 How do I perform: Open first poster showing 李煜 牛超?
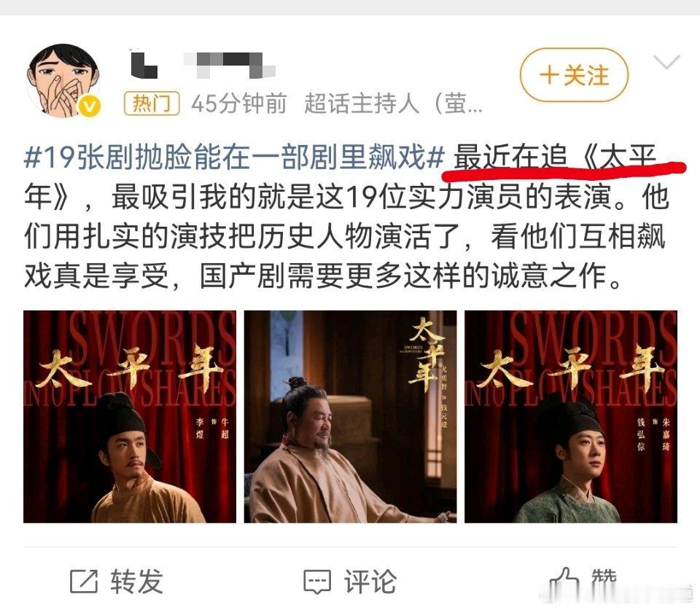tap(130, 417)
